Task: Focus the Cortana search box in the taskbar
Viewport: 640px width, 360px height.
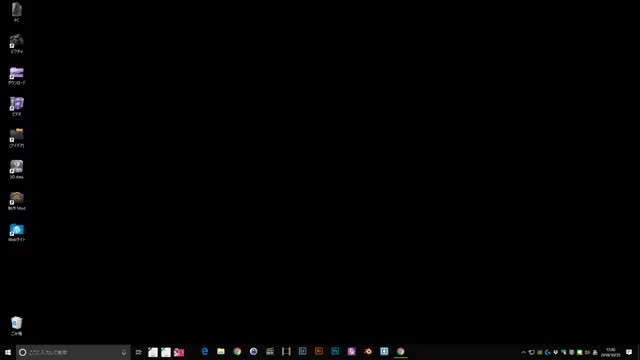Action: click(x=73, y=352)
